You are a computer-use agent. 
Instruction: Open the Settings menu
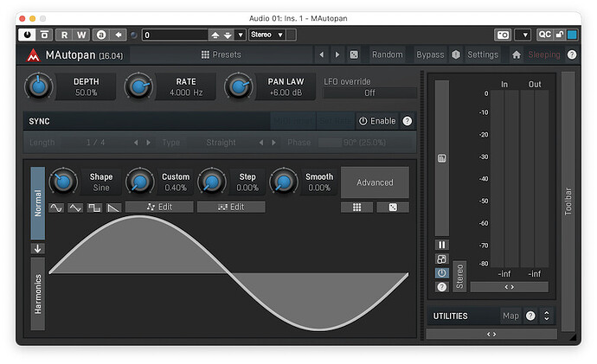(x=483, y=54)
